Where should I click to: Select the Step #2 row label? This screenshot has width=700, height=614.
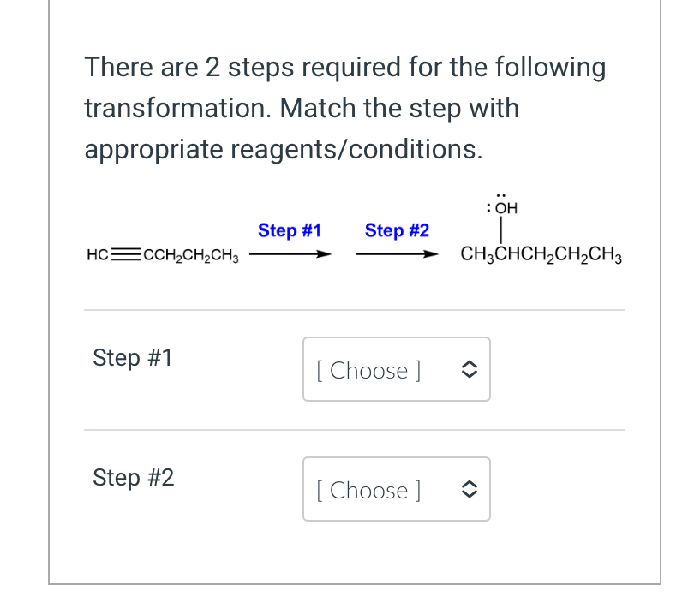coord(134,478)
